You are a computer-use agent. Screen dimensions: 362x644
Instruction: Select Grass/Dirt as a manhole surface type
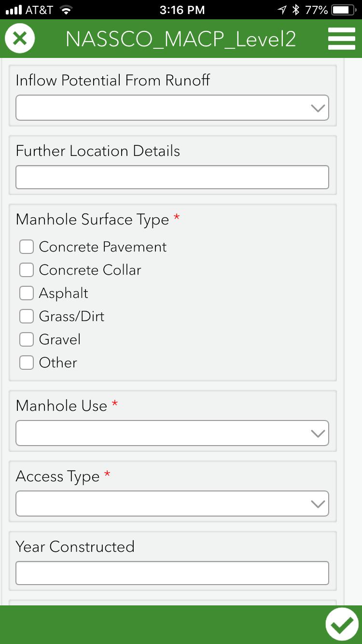pos(27,316)
